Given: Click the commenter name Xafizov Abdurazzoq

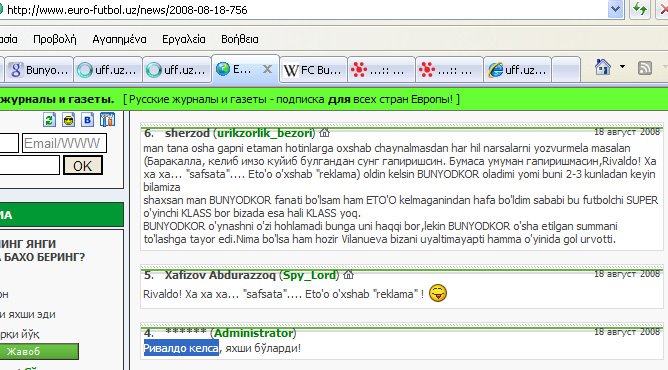Looking at the screenshot, I should [x=220, y=275].
